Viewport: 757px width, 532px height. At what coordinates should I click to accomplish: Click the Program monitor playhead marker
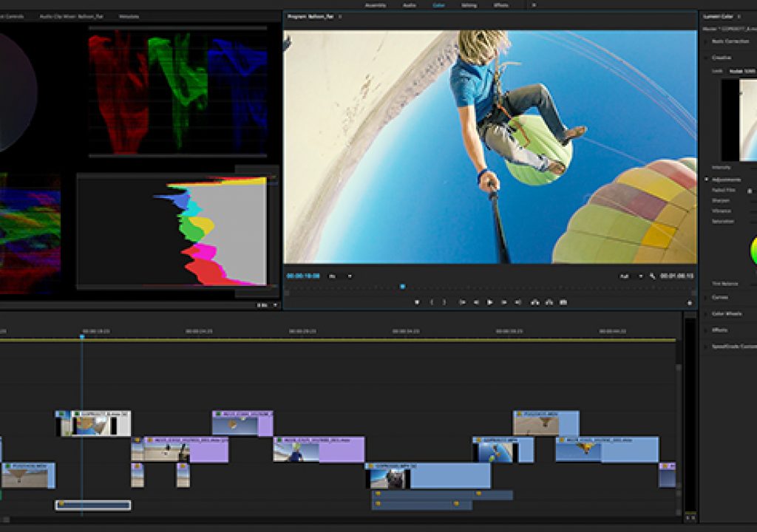pyautogui.click(x=403, y=287)
